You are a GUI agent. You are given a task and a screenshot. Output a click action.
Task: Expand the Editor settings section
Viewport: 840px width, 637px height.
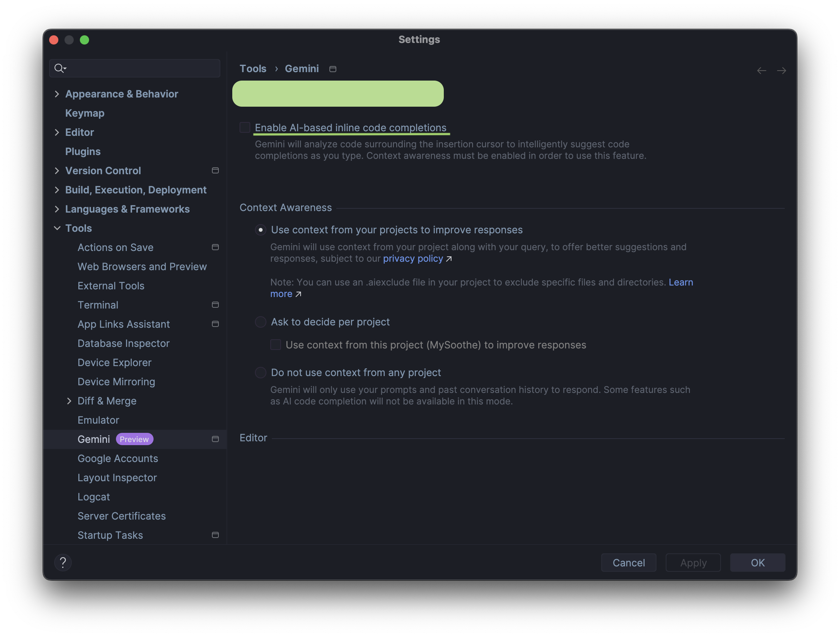(x=57, y=132)
